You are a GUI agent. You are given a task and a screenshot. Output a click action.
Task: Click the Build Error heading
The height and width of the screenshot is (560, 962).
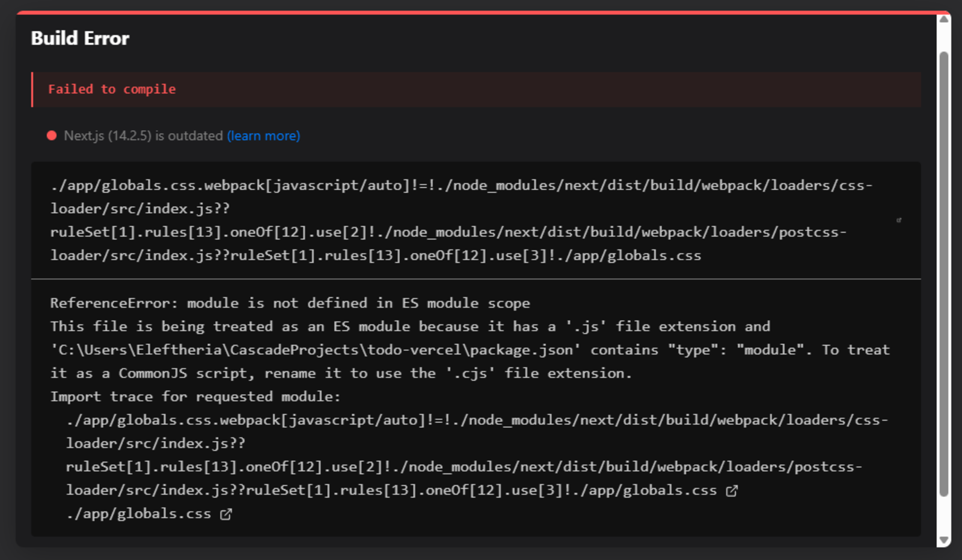pyautogui.click(x=80, y=38)
